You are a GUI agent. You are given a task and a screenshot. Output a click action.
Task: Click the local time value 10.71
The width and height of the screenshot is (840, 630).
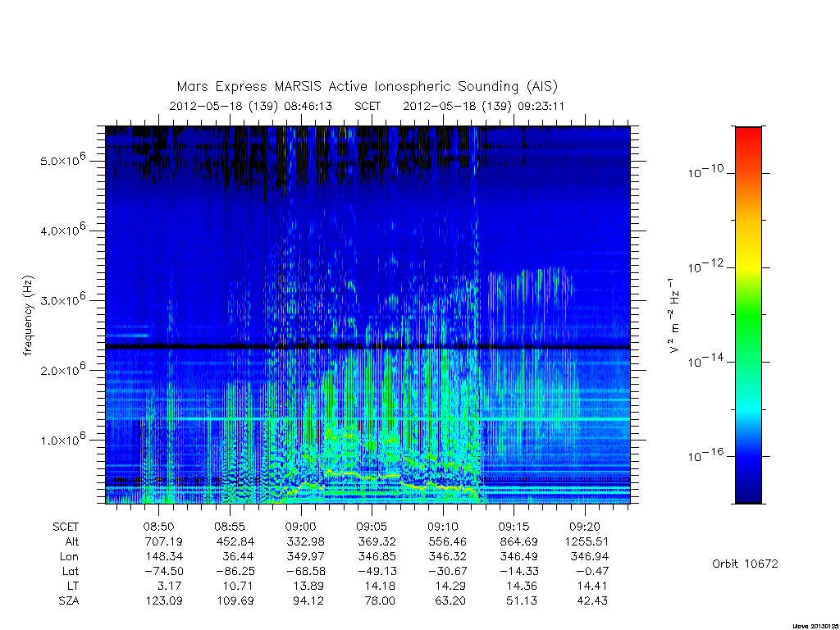pyautogui.click(x=239, y=586)
